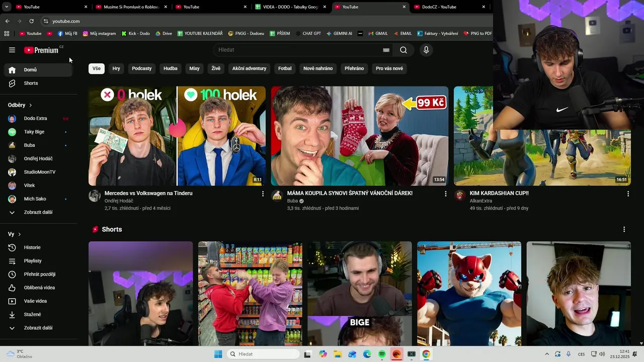The width and height of the screenshot is (644, 362).
Task: Select the Akční adventury filter chip
Action: (x=249, y=68)
